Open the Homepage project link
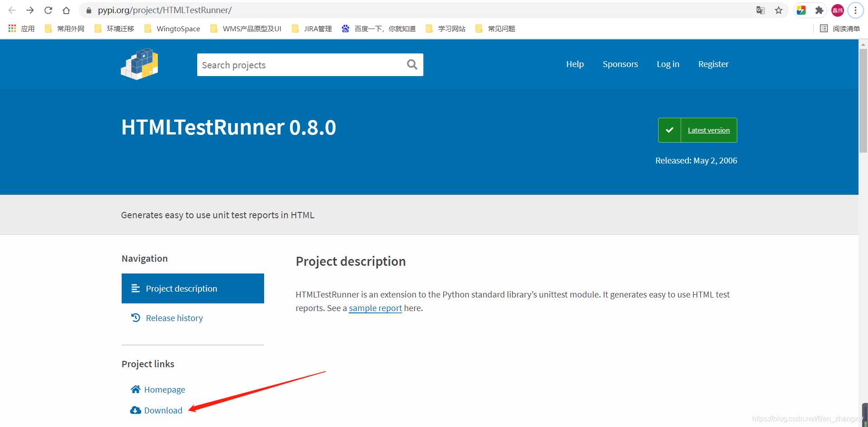Screen dimensions: 868x427 165,389
